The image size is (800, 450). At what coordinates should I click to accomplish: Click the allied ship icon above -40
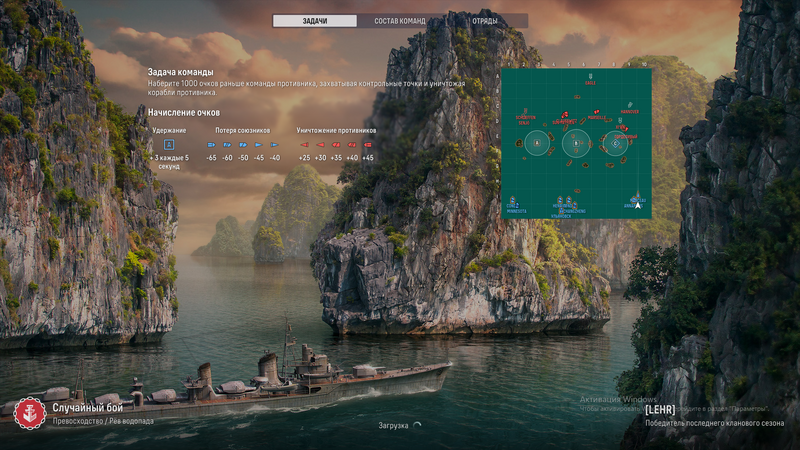[x=274, y=145]
